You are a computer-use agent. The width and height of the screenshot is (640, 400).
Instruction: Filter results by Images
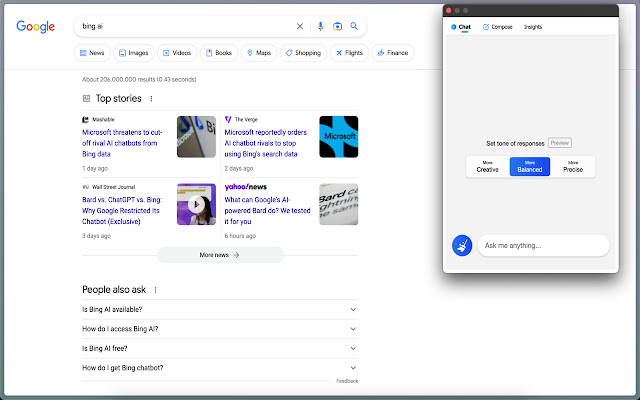coord(133,53)
